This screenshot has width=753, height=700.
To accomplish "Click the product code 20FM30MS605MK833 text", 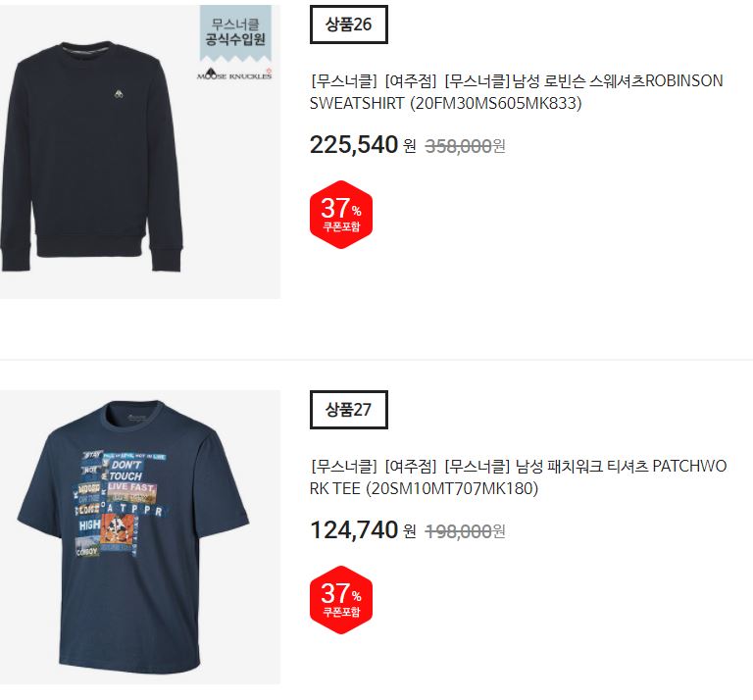I will coord(496,103).
